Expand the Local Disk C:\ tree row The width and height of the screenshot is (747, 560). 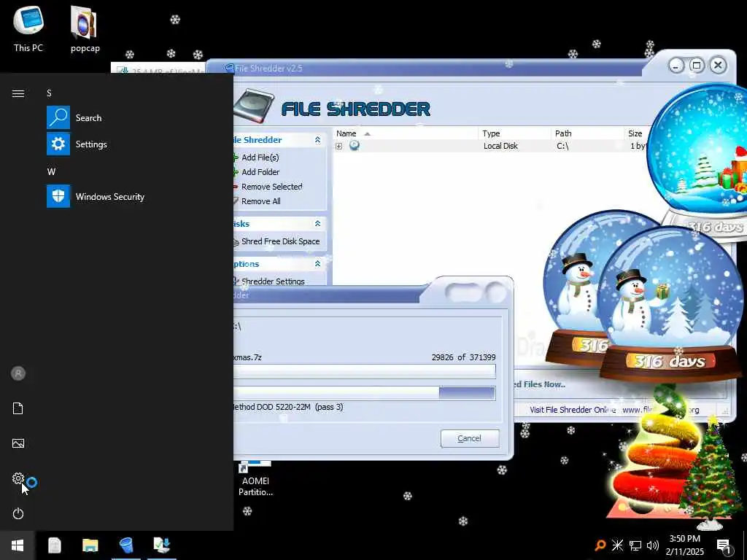tap(338, 146)
